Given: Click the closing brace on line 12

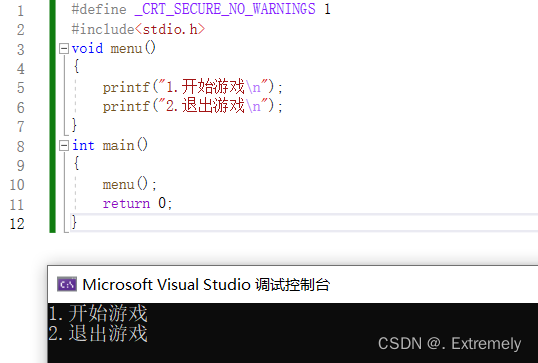Looking at the screenshot, I should tap(74, 222).
